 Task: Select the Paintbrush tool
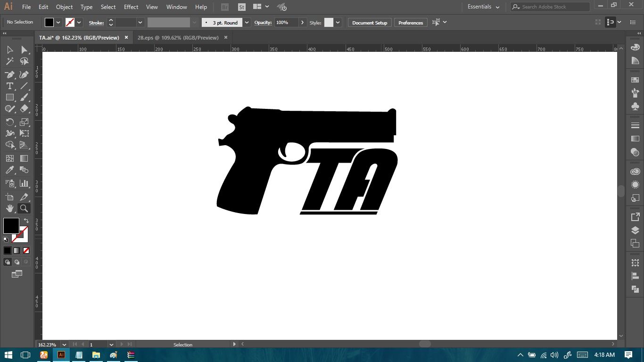pos(24,97)
